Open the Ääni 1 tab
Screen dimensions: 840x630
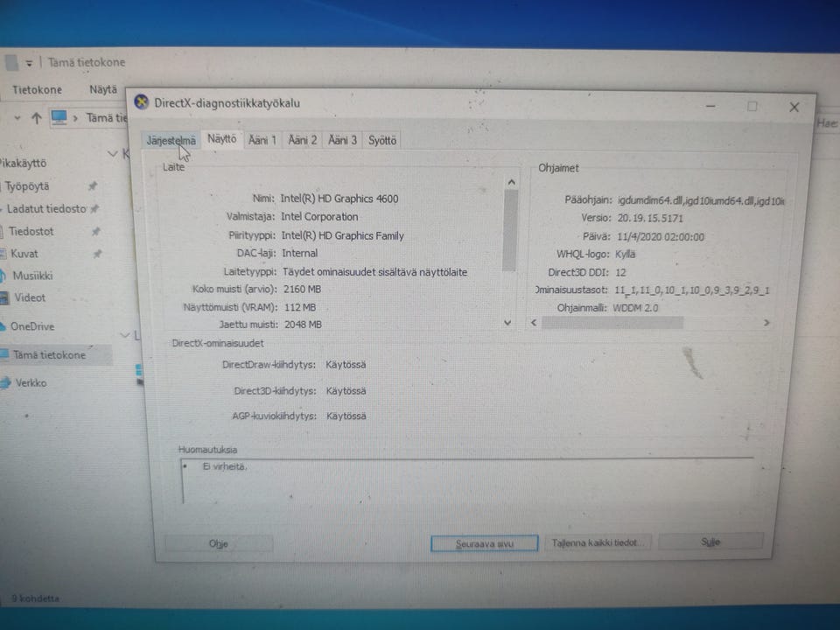tap(262, 140)
